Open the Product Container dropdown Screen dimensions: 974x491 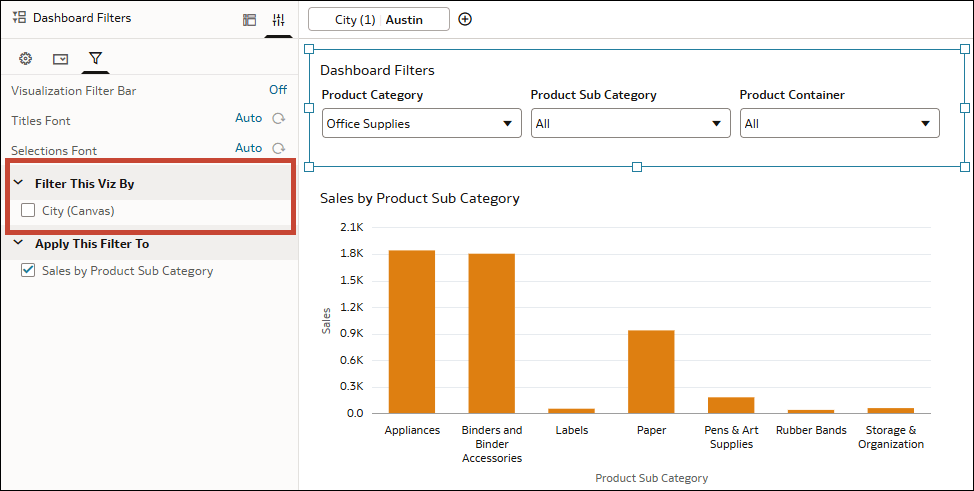pyautogui.click(x=839, y=124)
